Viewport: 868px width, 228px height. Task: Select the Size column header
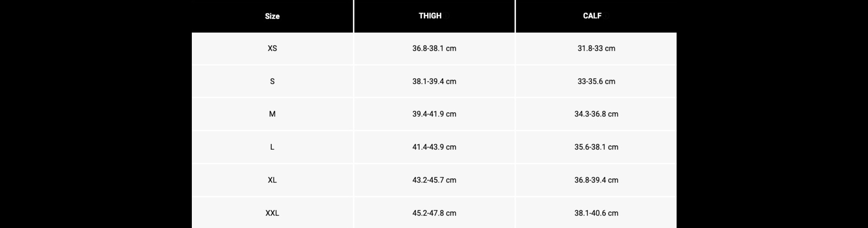pos(272,16)
